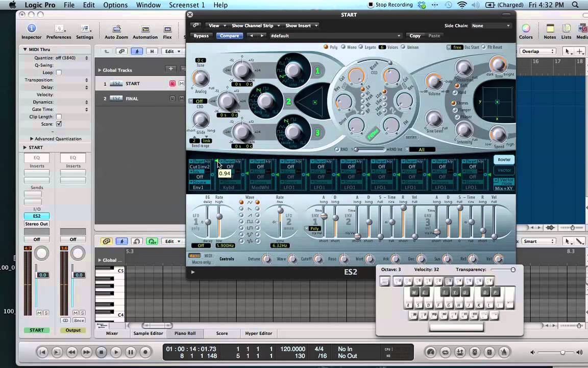Image resolution: width=588 pixels, height=368 pixels.
Task: Click the Play transport button
Action: (116, 352)
